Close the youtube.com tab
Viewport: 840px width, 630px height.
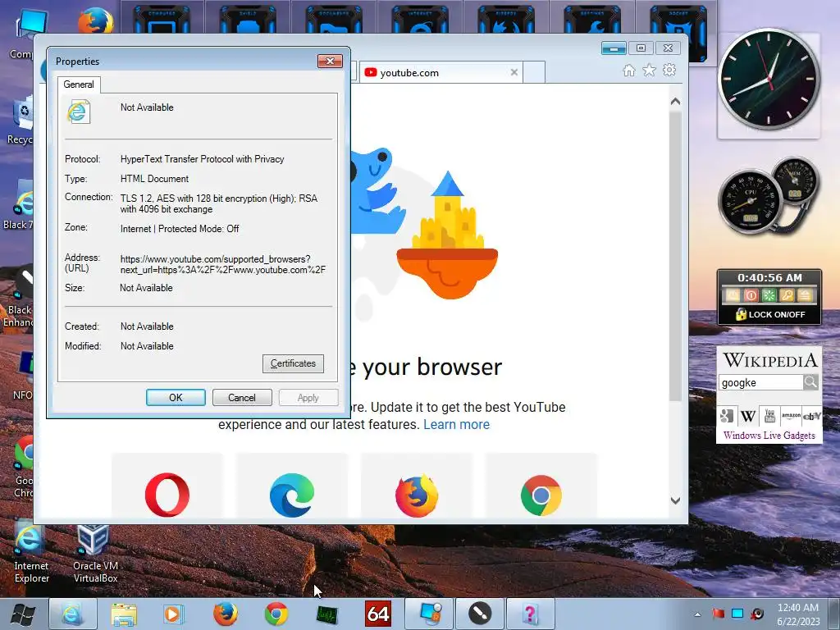(x=514, y=72)
